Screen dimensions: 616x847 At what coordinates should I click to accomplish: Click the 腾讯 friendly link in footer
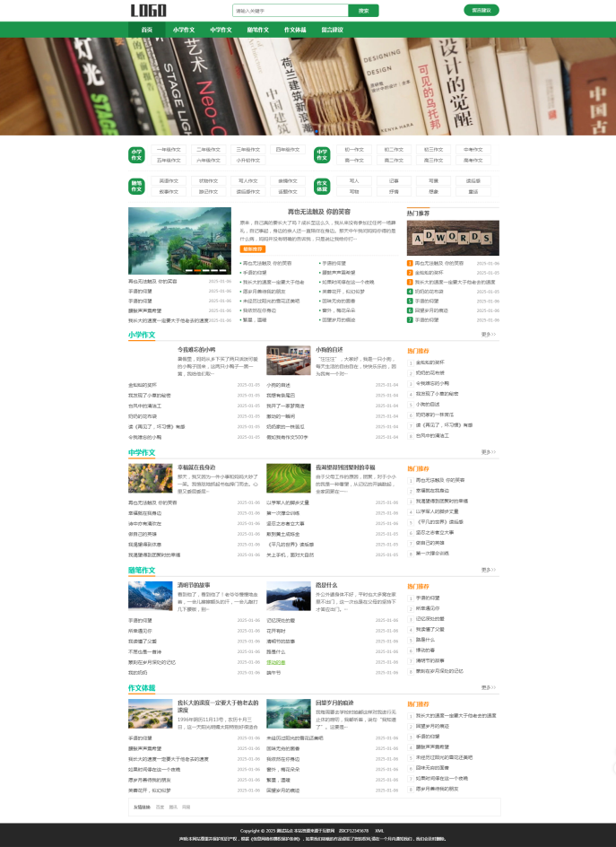pos(173,807)
